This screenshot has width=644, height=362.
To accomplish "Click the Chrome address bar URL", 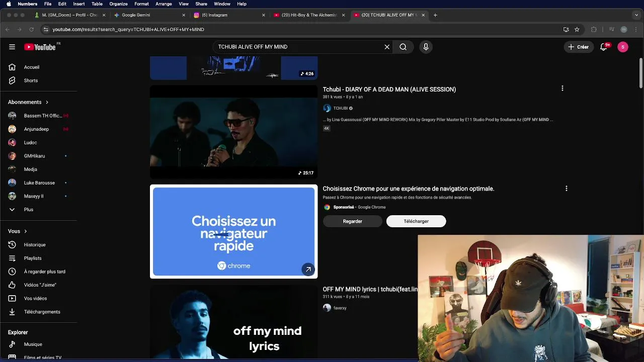I will [x=128, y=29].
